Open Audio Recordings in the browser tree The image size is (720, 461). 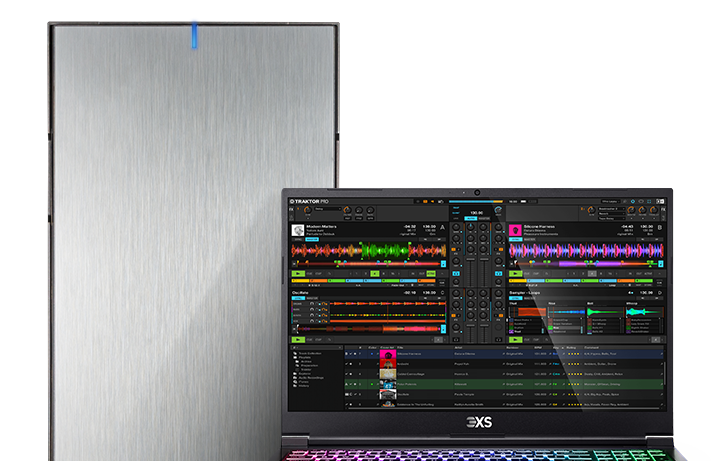pyautogui.click(x=311, y=378)
